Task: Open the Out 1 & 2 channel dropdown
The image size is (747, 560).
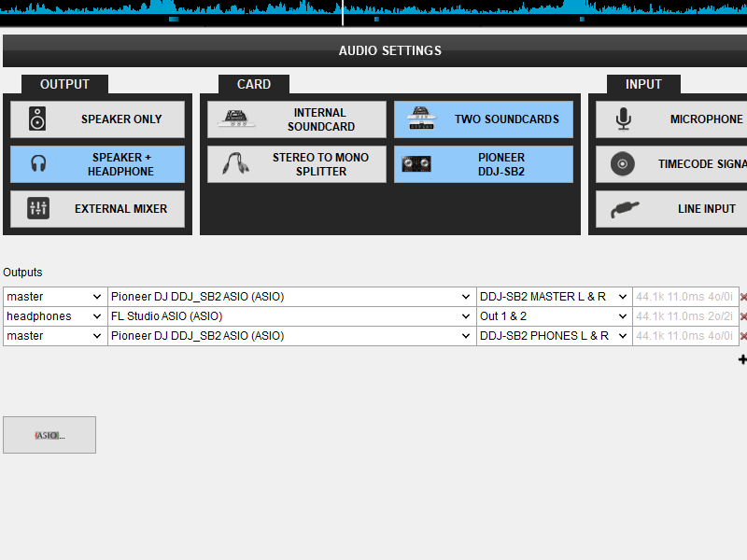Action: 555,316
